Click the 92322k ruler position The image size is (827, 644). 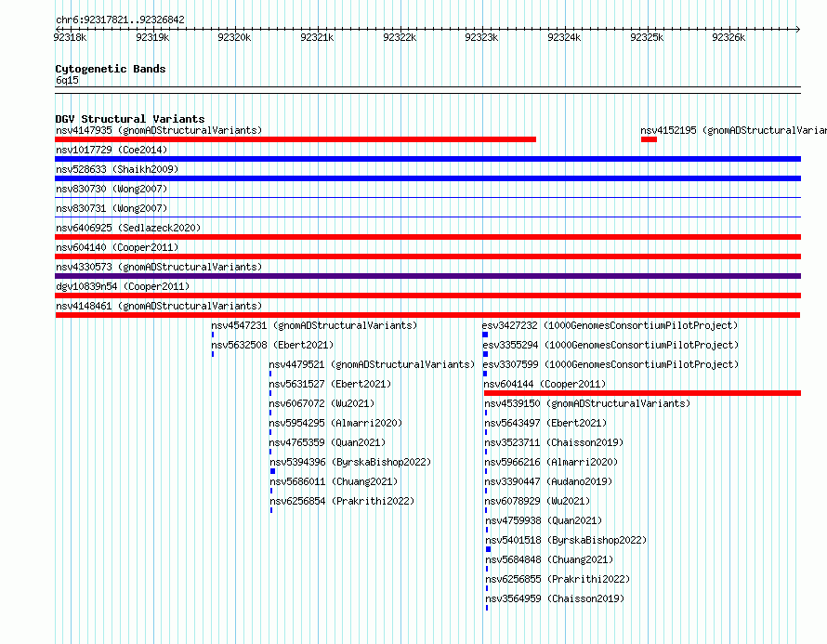400,37
